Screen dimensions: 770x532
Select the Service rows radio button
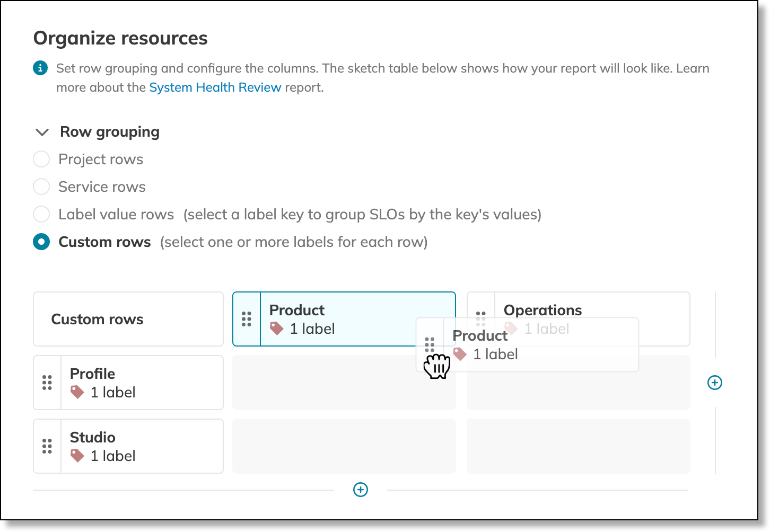(41, 187)
